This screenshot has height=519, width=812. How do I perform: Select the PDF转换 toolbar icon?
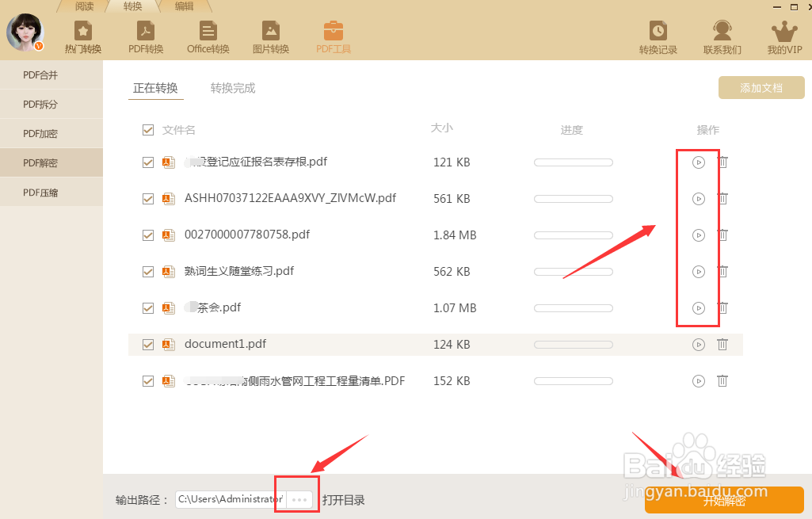click(145, 36)
